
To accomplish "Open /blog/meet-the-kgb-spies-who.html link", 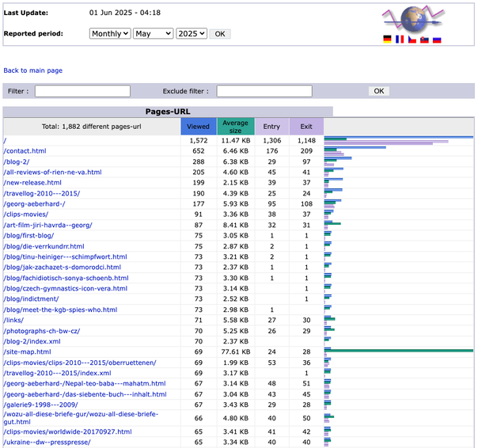I will (x=60, y=309).
